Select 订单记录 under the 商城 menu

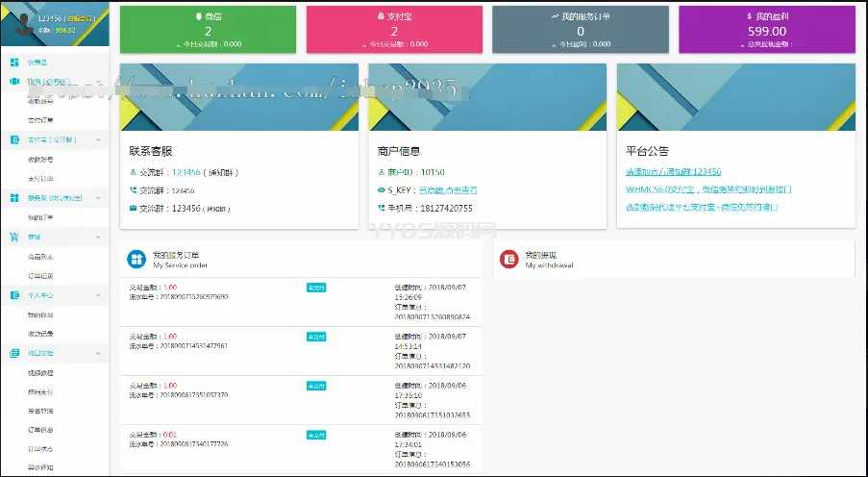[41, 275]
